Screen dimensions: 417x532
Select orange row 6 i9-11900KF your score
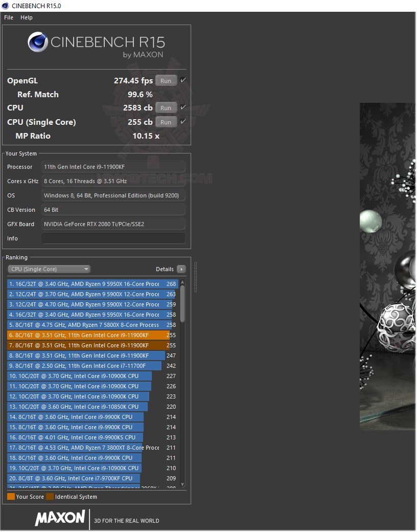92,335
